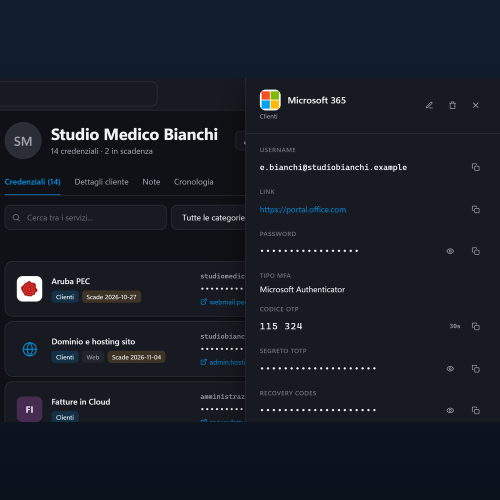Click the Clienti tag on Aruba PEC
Screen dimensions: 500x500
(x=65, y=297)
